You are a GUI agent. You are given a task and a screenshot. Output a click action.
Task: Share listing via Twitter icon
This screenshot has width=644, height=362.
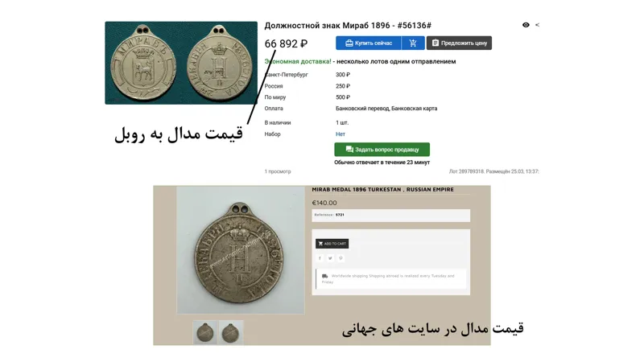[330, 258]
